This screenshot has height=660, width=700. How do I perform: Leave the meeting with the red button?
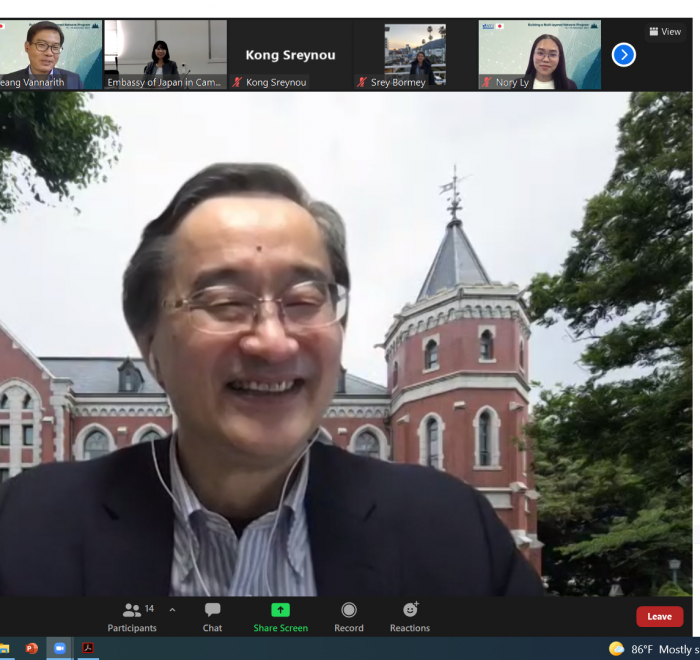click(x=659, y=617)
